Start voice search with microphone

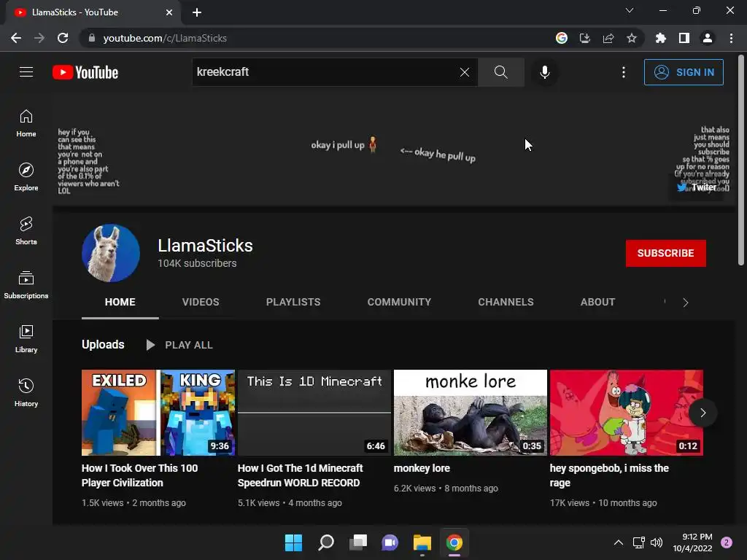click(544, 72)
